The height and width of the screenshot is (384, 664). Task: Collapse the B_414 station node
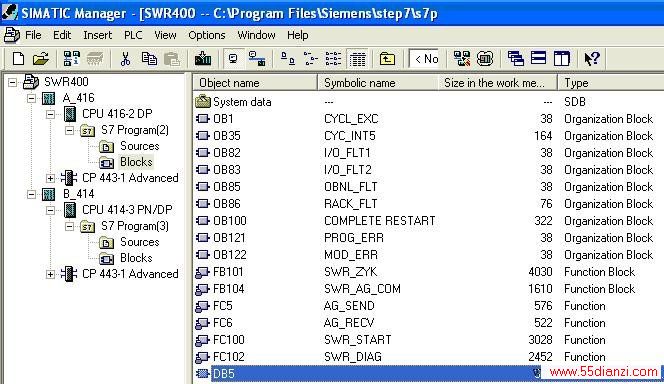tap(31, 194)
